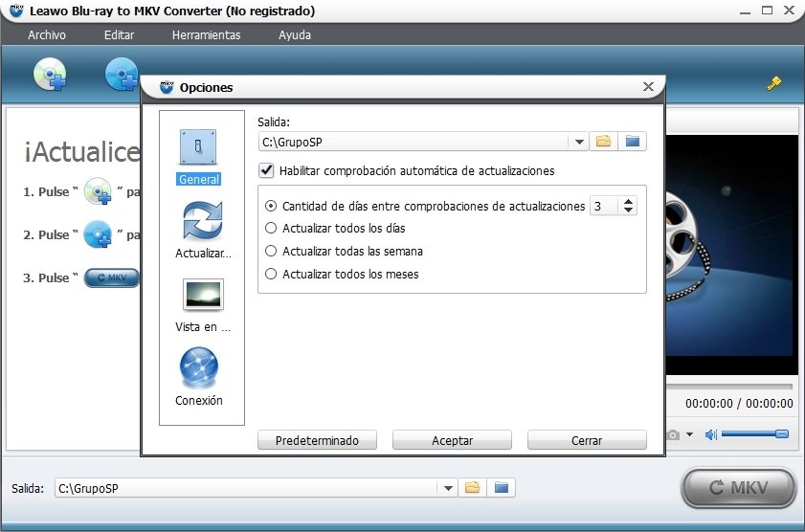Image resolution: width=805 pixels, height=532 pixels.
Task: Click add Blu-ray disc icon in main toolbar
Action: tap(50, 75)
